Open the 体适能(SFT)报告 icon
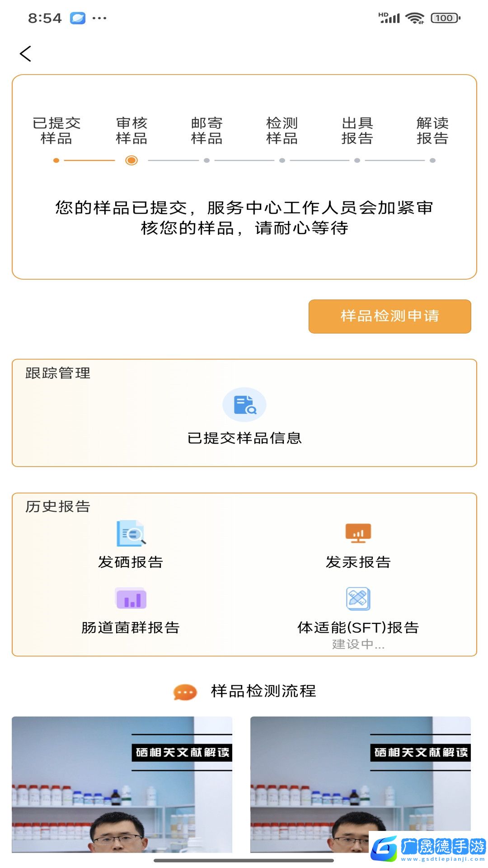The height and width of the screenshot is (868, 488). [x=358, y=599]
